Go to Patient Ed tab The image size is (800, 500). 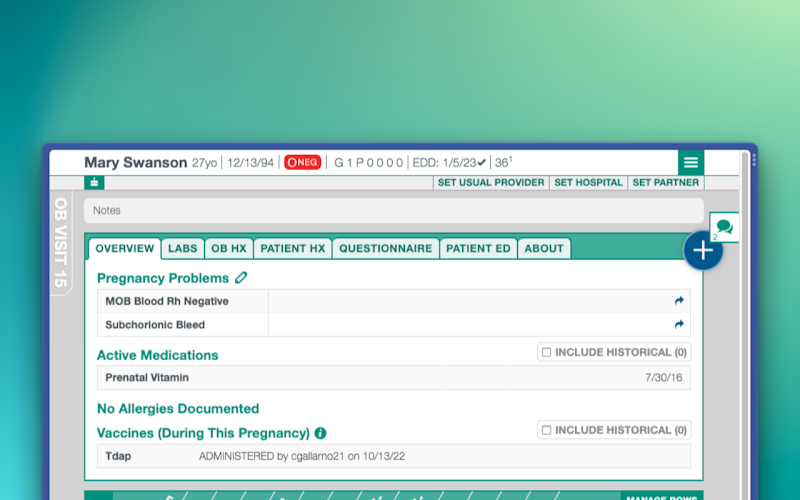pos(478,248)
